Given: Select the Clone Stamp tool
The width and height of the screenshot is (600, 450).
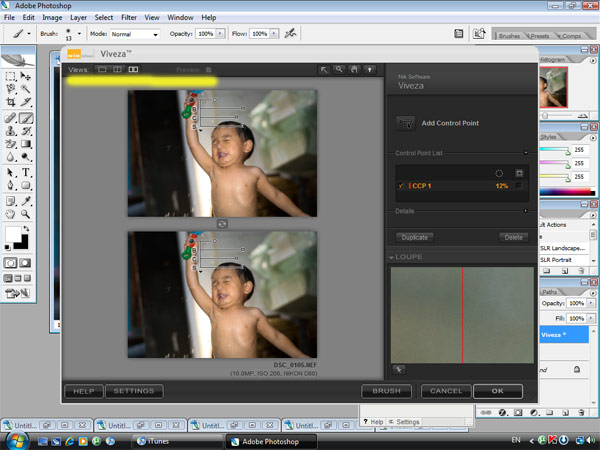Looking at the screenshot, I should (10, 131).
